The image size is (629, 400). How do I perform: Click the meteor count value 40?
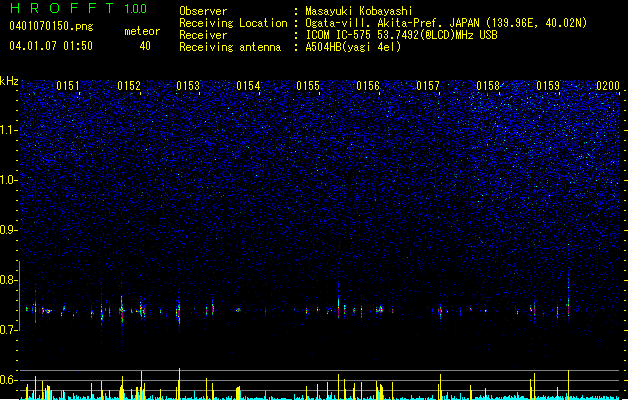click(145, 46)
